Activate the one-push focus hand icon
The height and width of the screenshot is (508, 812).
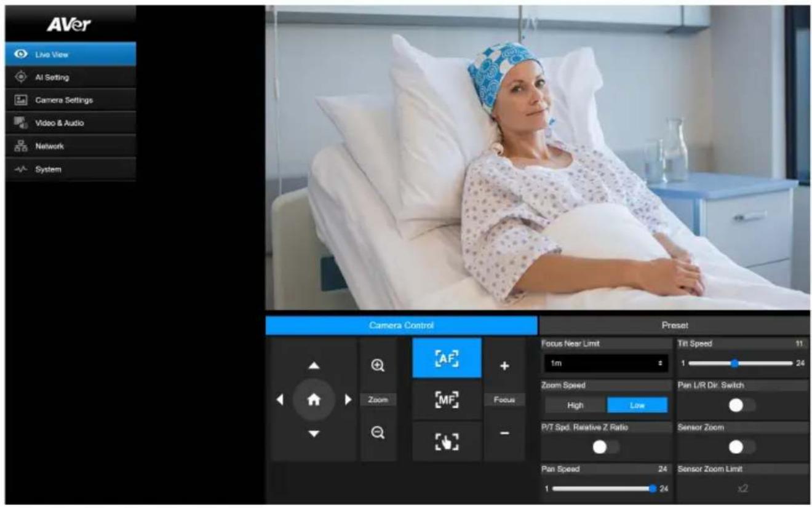pyautogui.click(x=447, y=442)
